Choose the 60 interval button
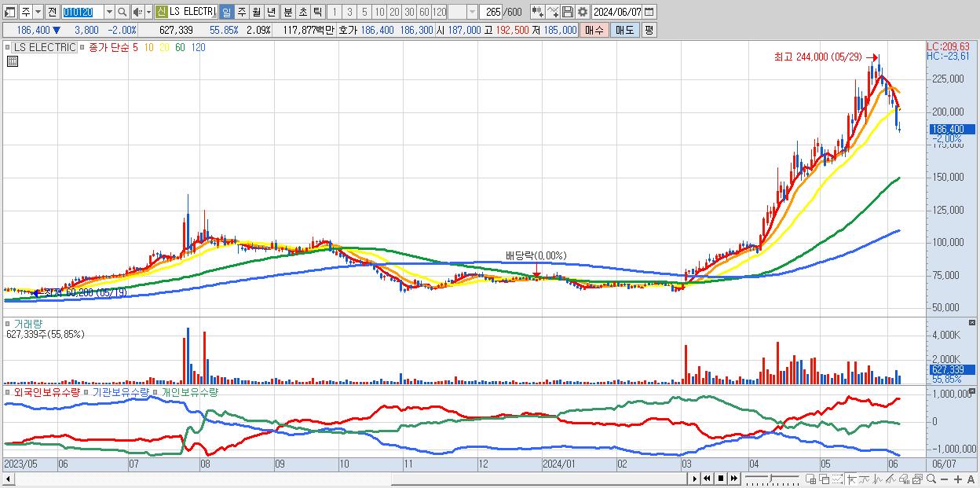This screenshot has height=488, width=980. coord(424,12)
